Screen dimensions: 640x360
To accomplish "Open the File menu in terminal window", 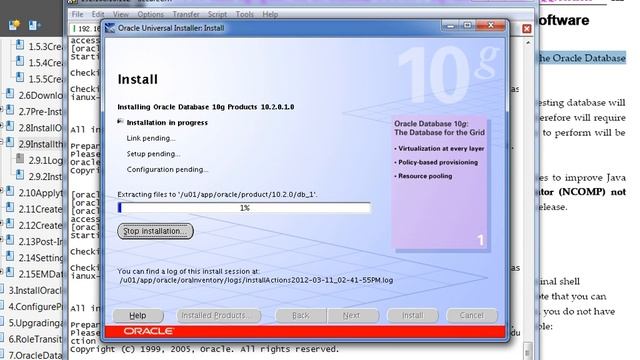I will (x=77, y=14).
